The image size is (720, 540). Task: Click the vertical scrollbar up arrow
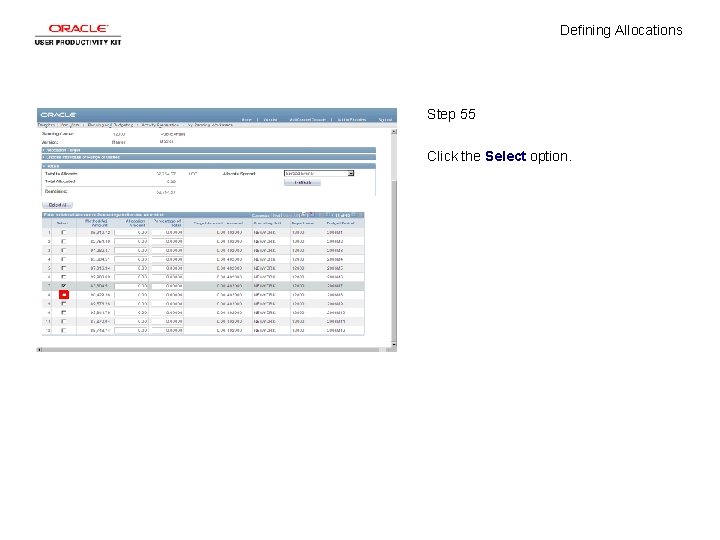pos(394,132)
